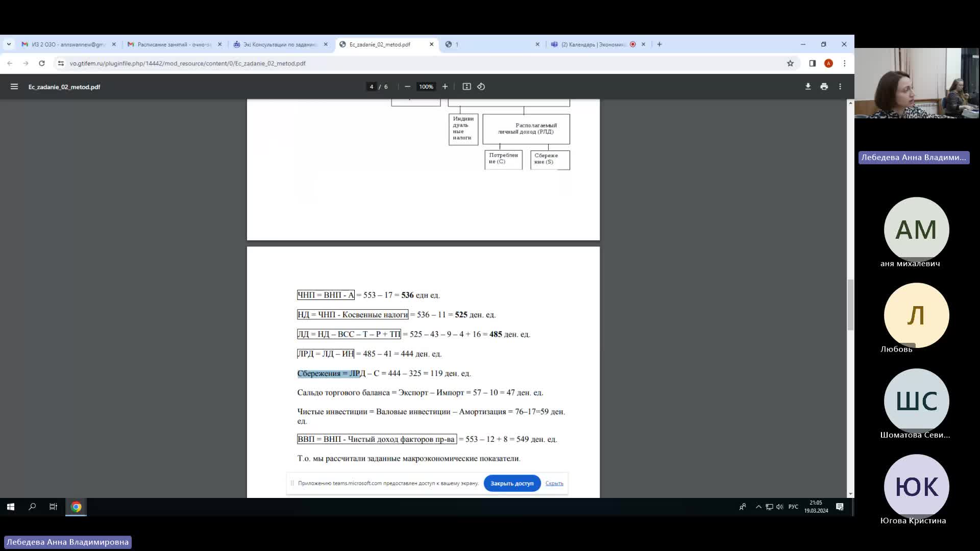Click the Скрыть link in sharing bar
The width and height of the screenshot is (980, 551).
[x=554, y=483]
